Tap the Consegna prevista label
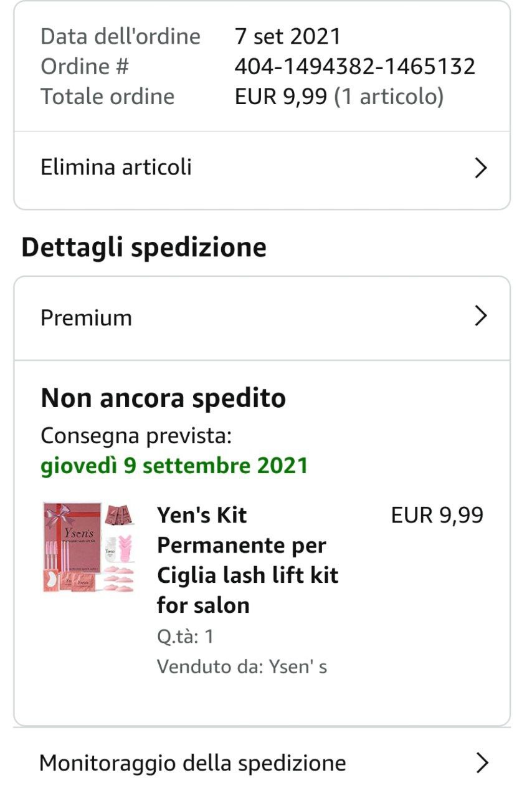Screen dimensions: 532x798 point(136,436)
